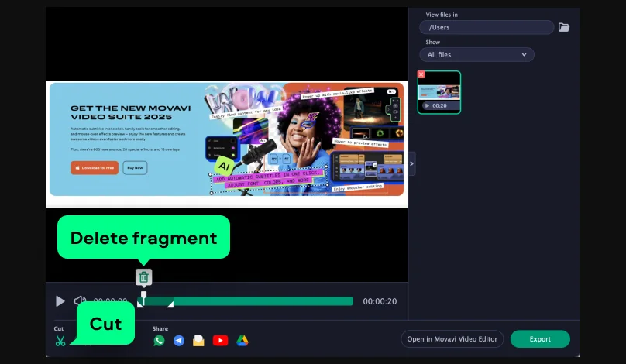Play the video preview
This screenshot has height=364, width=626.
(60, 301)
